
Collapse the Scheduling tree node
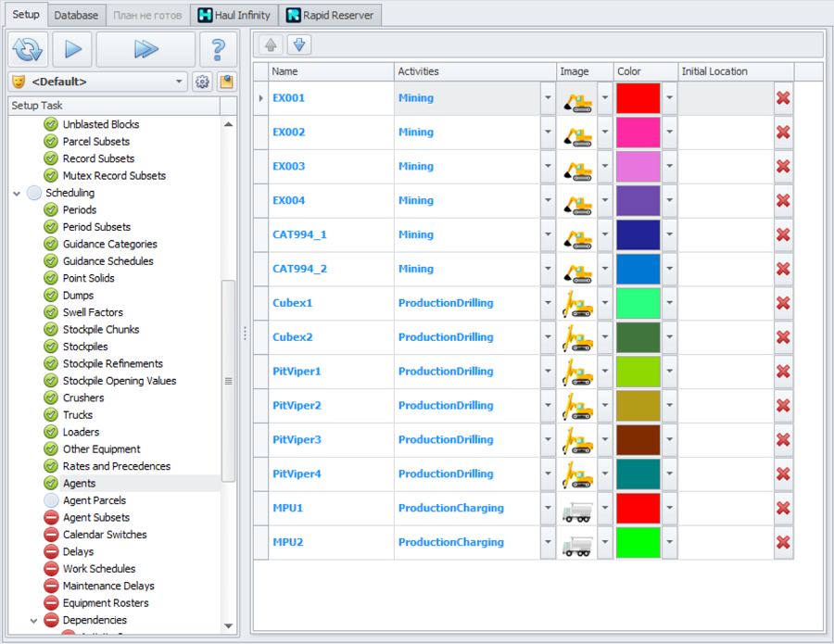click(17, 193)
